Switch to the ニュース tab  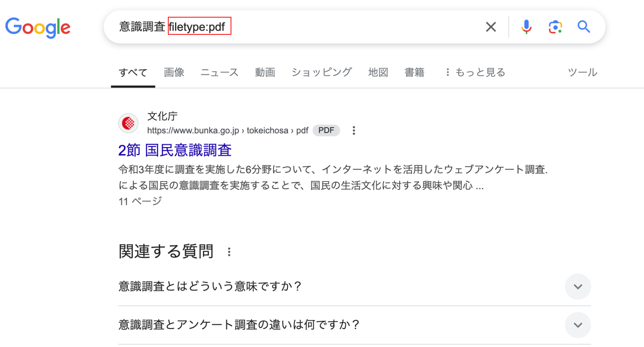click(220, 72)
